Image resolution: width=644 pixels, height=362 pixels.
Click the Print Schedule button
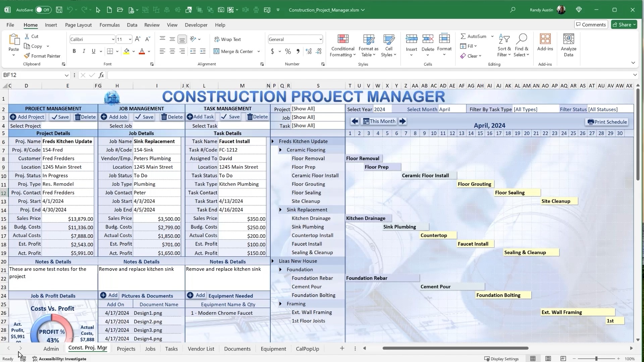click(607, 122)
